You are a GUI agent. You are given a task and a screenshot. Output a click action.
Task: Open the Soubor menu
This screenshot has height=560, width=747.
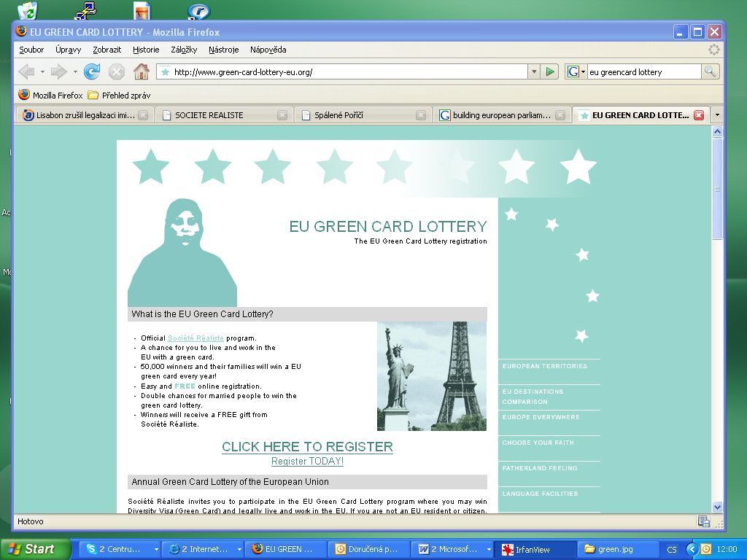coord(31,50)
